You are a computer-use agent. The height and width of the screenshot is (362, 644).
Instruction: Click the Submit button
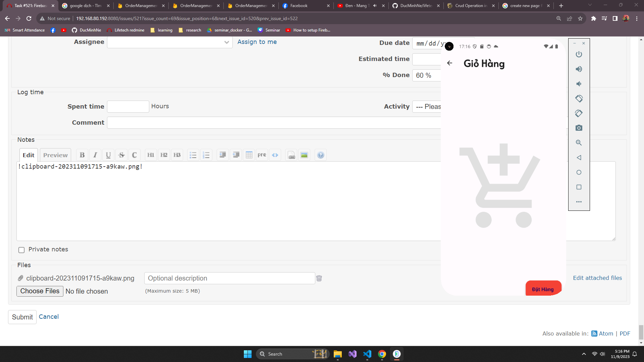click(22, 317)
